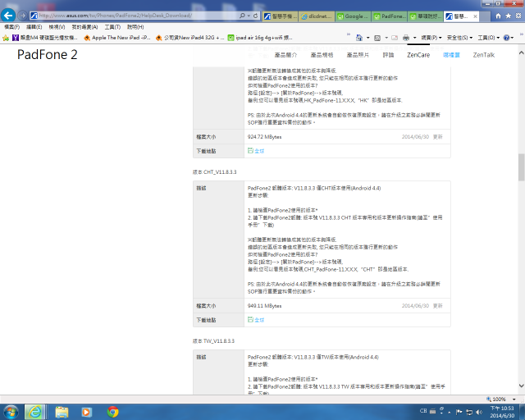The image size is (525, 420).
Task: Open the Feeds dropdown arrow
Action: tap(386, 38)
